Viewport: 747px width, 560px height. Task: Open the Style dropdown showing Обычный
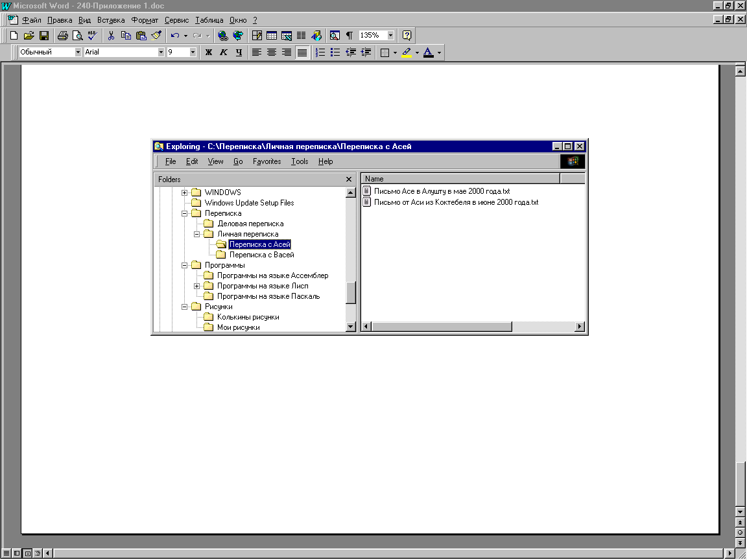pos(78,52)
